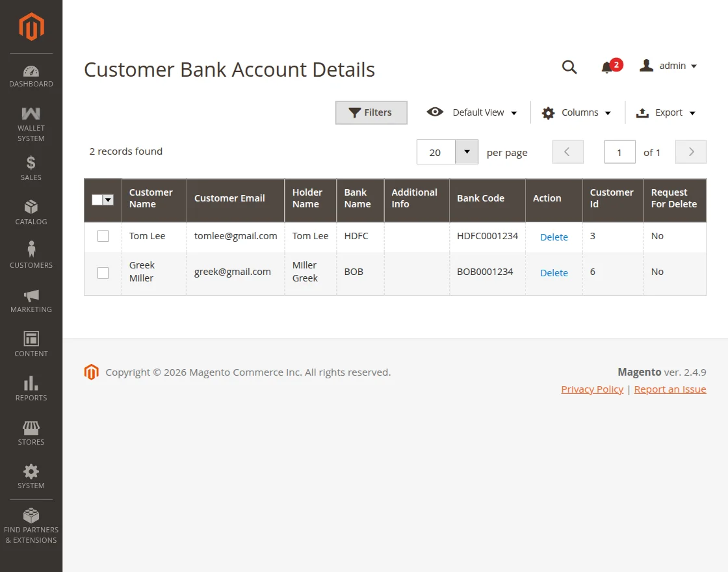728x572 pixels.
Task: Open the Filters panel
Action: point(371,112)
